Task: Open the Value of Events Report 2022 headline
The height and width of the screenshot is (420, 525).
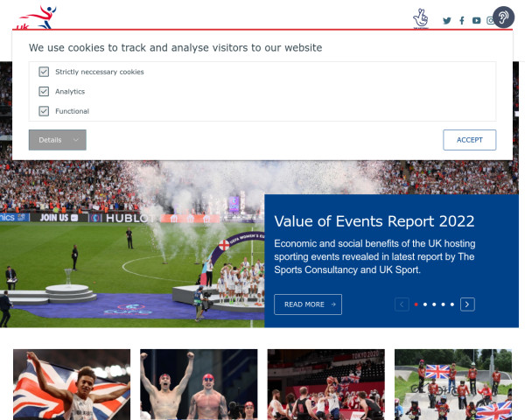Action: tap(374, 220)
